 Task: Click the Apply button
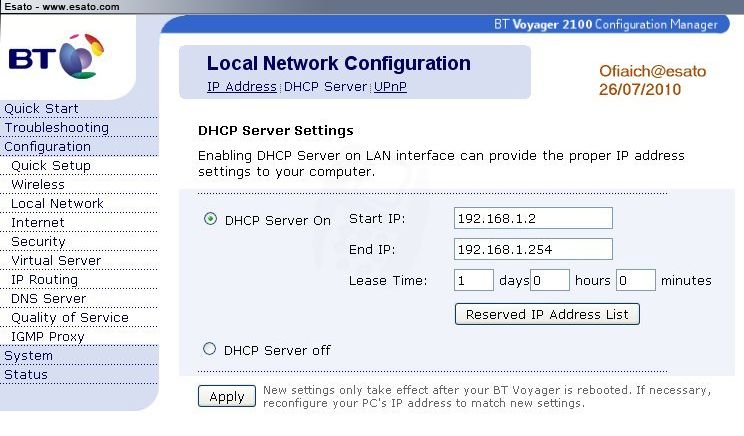pyautogui.click(x=227, y=396)
